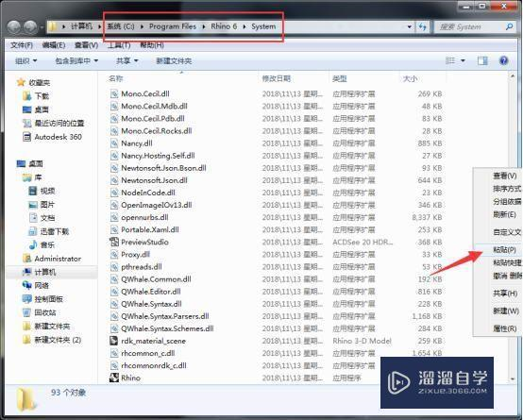Viewport: 523px width, 420px height.
Task: Click the search magnifier icon
Action: [509, 26]
